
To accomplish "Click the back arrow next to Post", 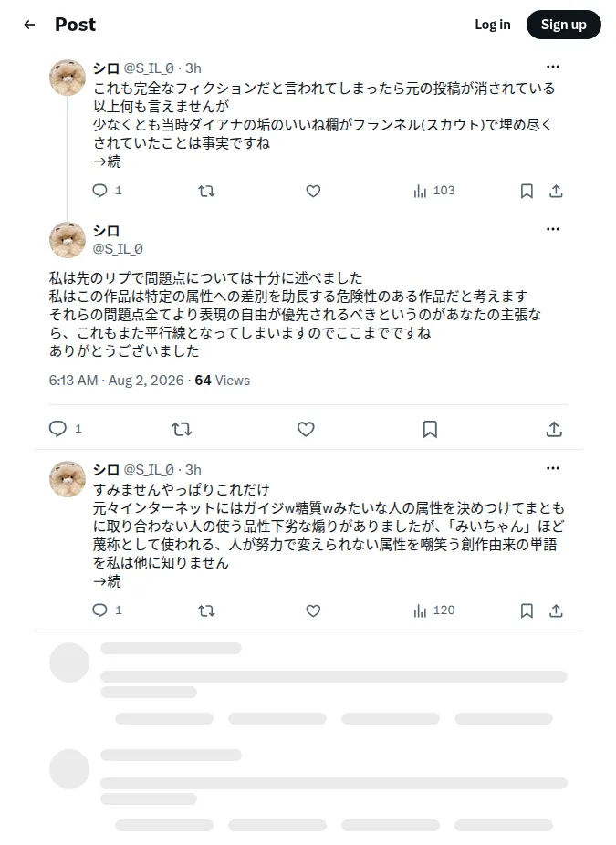I will (x=29, y=25).
